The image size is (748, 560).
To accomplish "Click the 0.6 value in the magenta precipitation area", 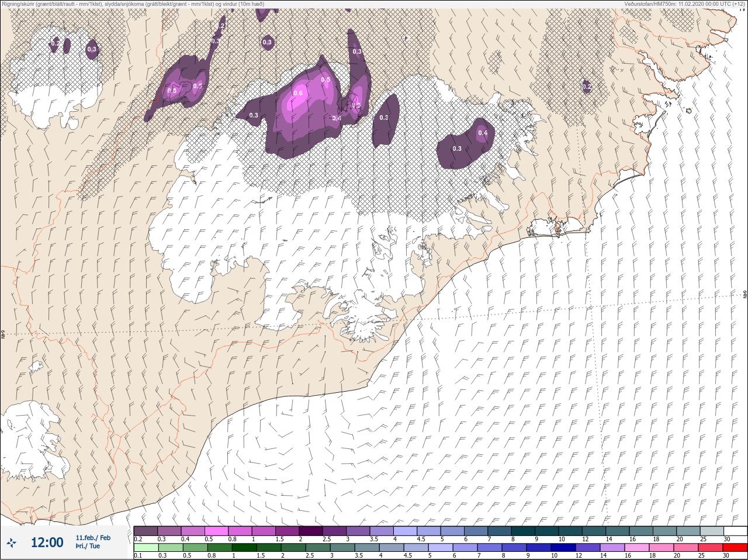I will (298, 93).
